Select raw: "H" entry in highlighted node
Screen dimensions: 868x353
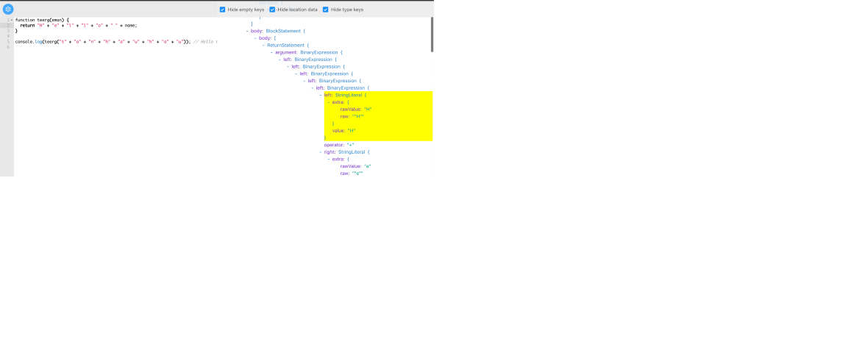click(x=352, y=117)
